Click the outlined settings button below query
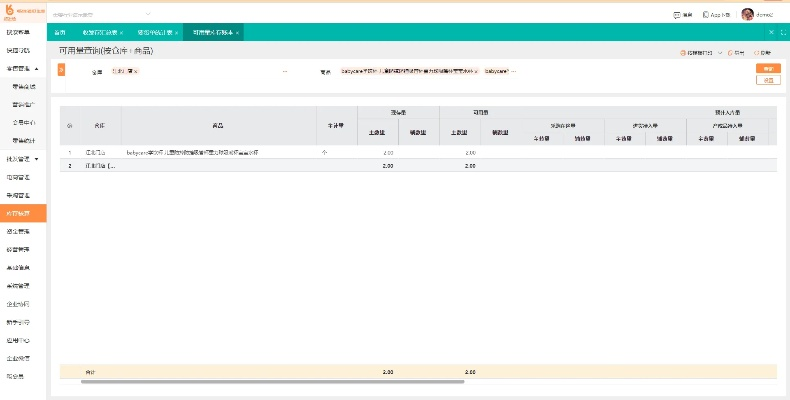This screenshot has height=400, width=790. pos(768,80)
